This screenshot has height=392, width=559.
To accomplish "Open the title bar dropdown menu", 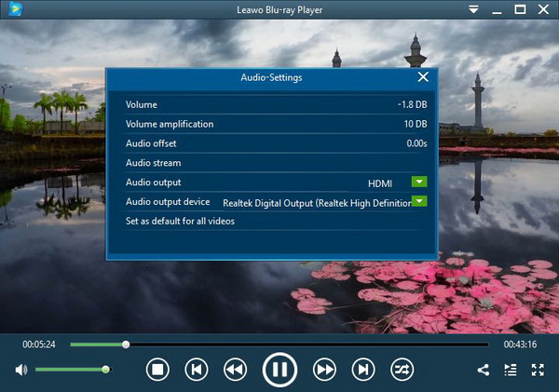I will pyautogui.click(x=474, y=9).
